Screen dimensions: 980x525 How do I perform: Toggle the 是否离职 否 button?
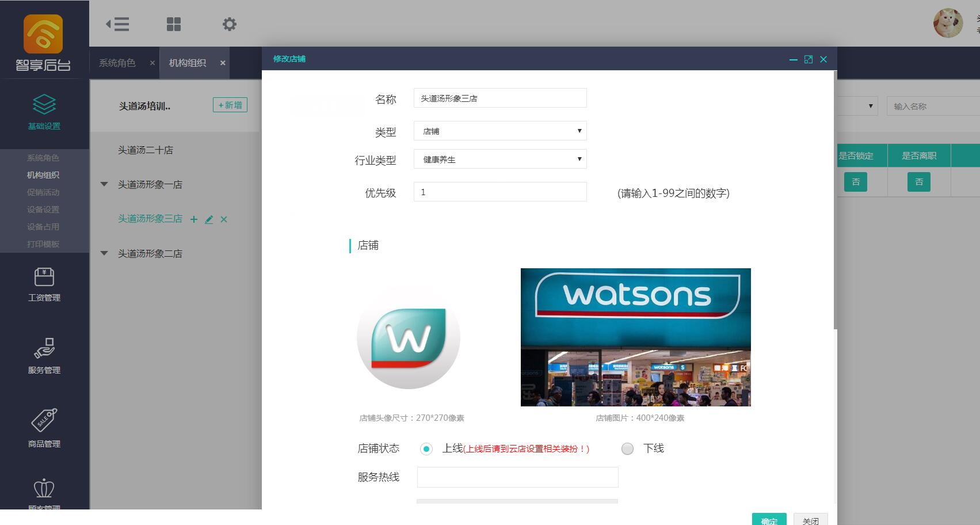(919, 182)
